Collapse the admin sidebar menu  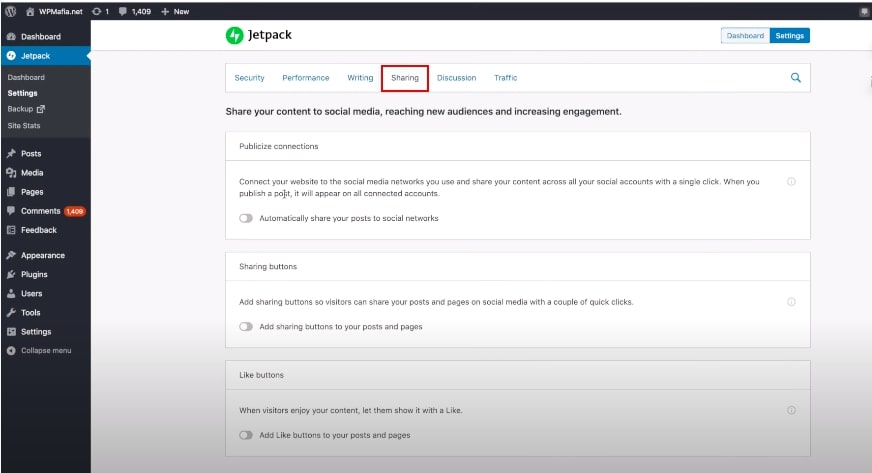point(39,351)
